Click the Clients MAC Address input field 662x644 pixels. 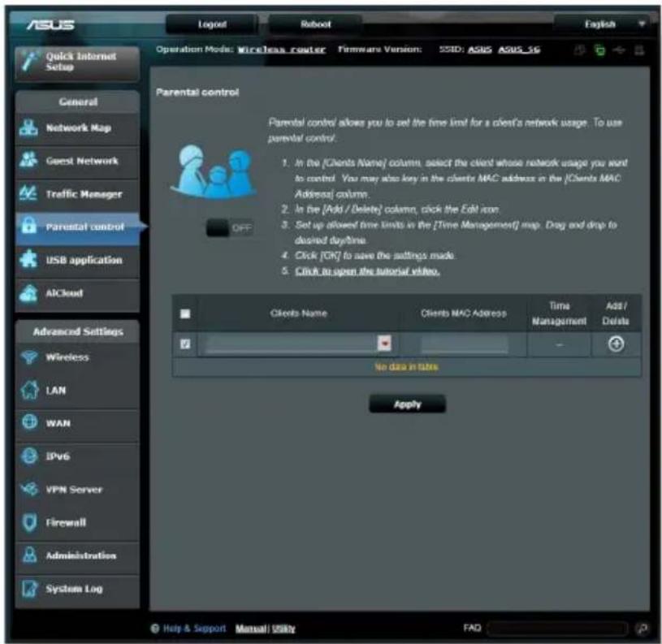pyautogui.click(x=465, y=344)
